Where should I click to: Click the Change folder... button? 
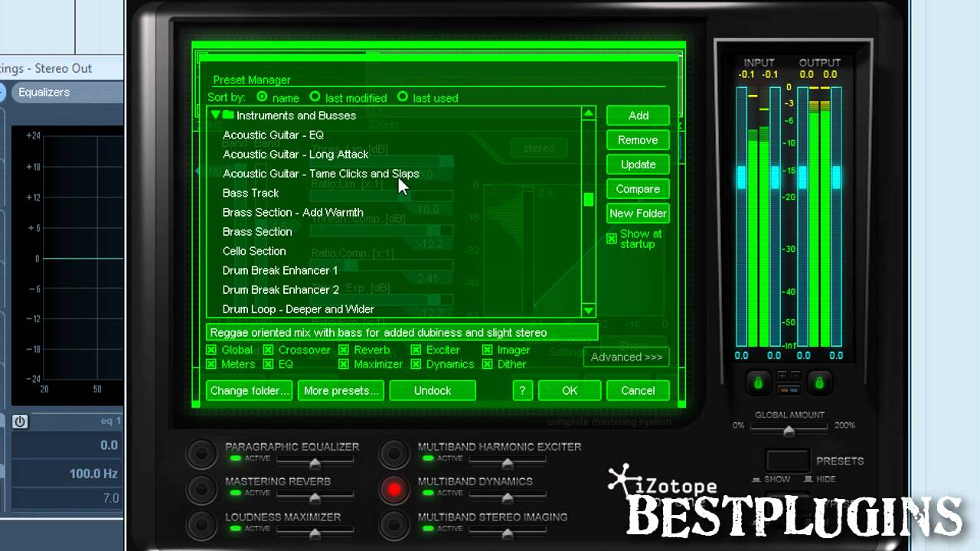click(x=250, y=390)
